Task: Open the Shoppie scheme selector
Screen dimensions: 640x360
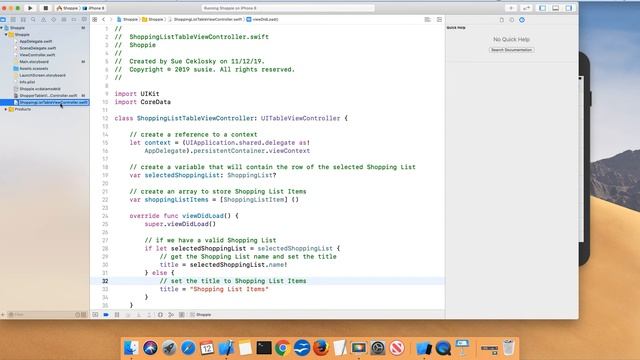Action: coord(67,8)
